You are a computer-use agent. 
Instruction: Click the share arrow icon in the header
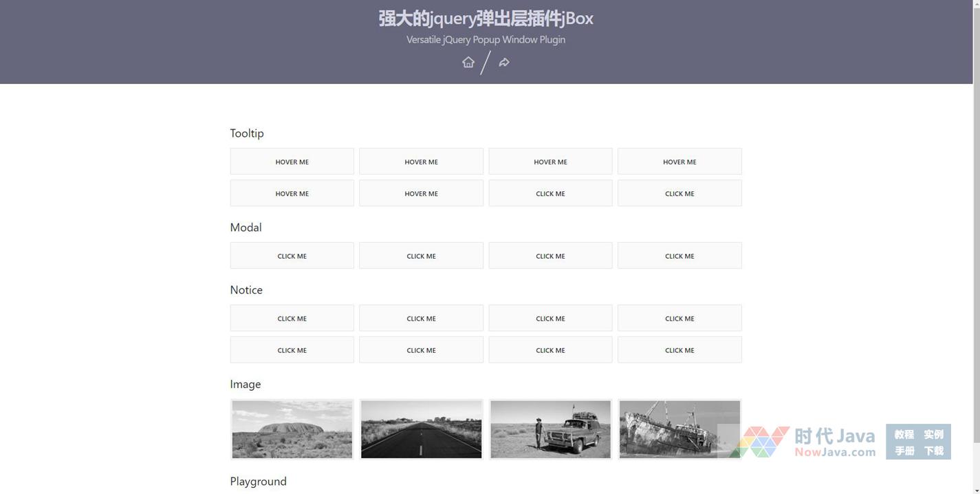(504, 63)
